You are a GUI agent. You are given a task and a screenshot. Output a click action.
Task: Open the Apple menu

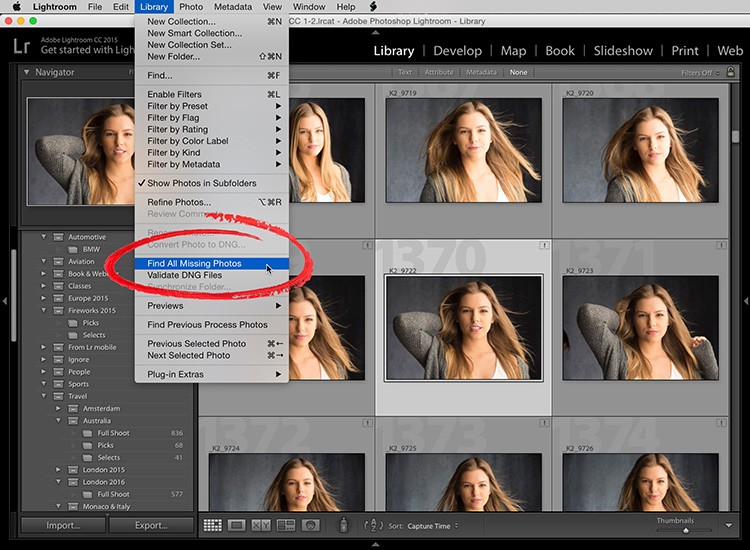click(17, 6)
